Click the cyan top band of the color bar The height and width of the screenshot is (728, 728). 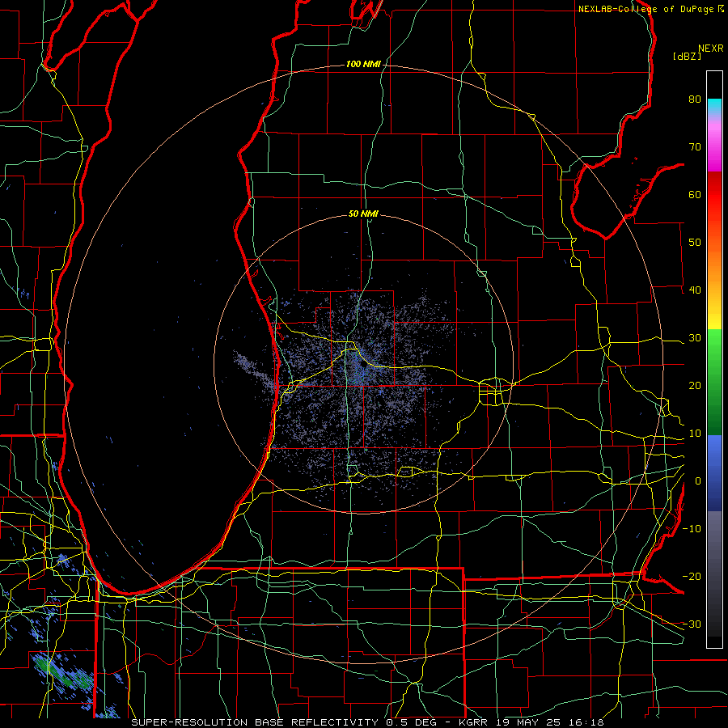(714, 106)
